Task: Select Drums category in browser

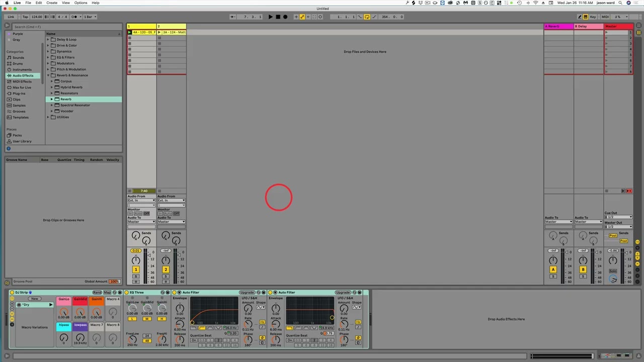Action: tap(18, 63)
